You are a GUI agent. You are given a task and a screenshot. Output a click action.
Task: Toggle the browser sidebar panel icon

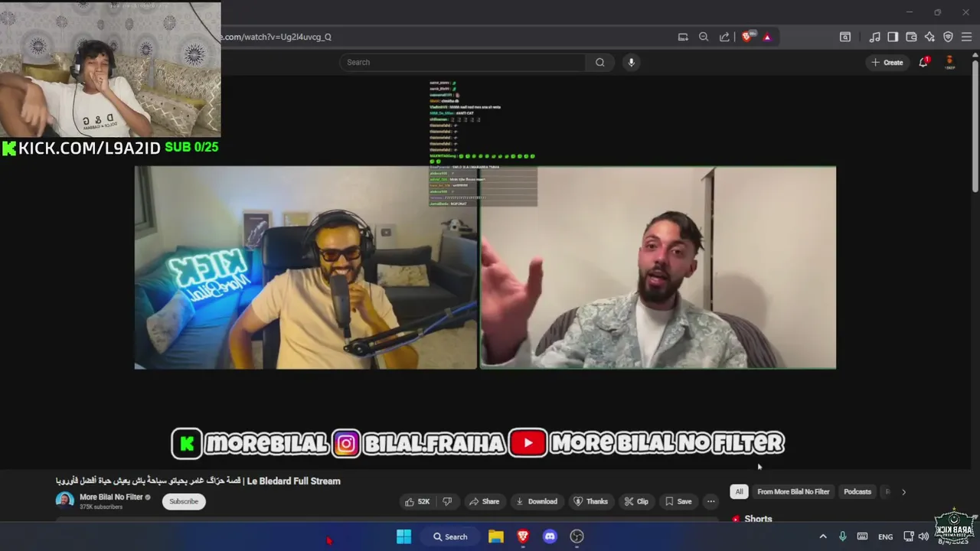pyautogui.click(x=893, y=37)
